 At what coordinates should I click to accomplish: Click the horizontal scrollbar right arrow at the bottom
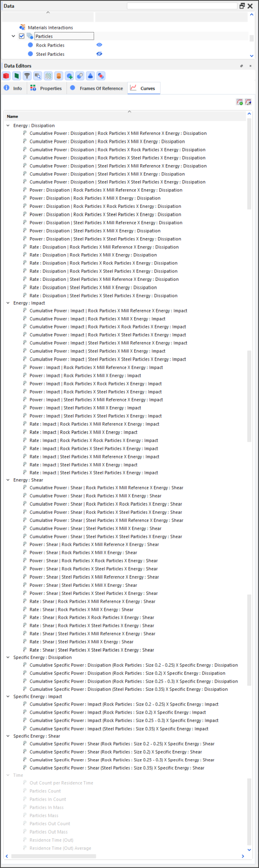[243, 856]
